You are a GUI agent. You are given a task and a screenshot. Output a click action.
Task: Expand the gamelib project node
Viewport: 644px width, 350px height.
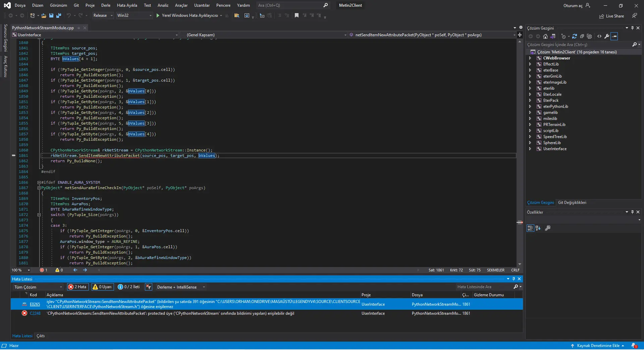click(x=530, y=113)
